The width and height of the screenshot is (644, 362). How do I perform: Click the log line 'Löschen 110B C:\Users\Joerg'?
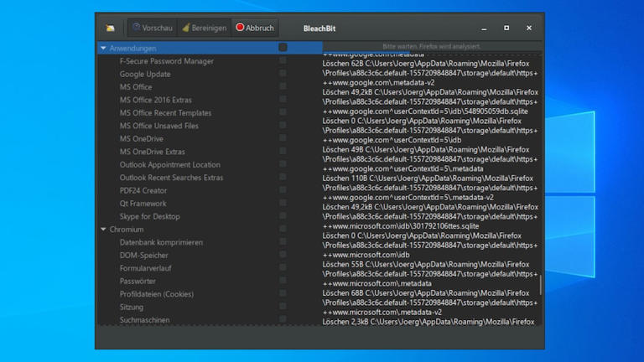[x=428, y=178]
